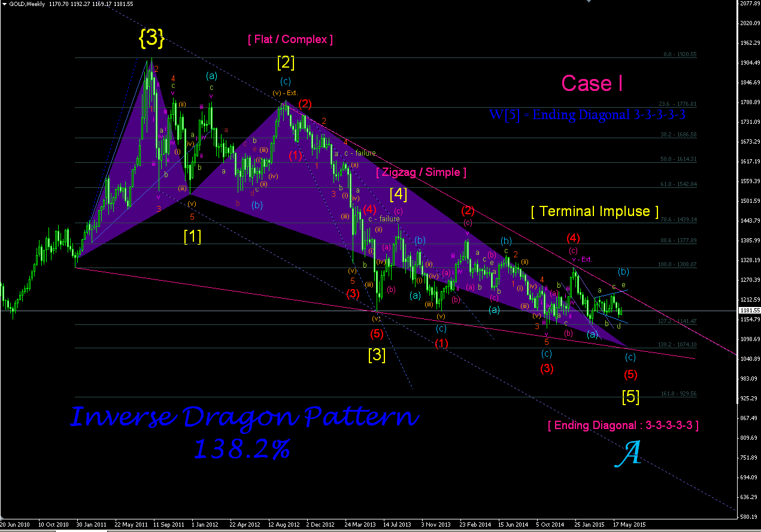Click the '138.2 - 1074.10' Fibonacci level
Image resolution: width=761 pixels, height=532 pixels.
(x=678, y=345)
